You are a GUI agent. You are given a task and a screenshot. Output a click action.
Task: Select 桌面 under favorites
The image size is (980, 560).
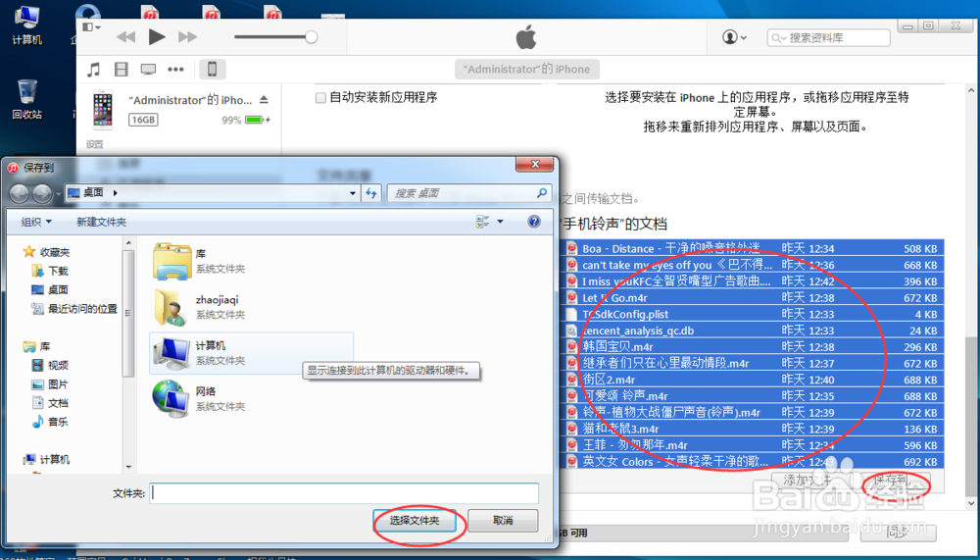(50, 289)
